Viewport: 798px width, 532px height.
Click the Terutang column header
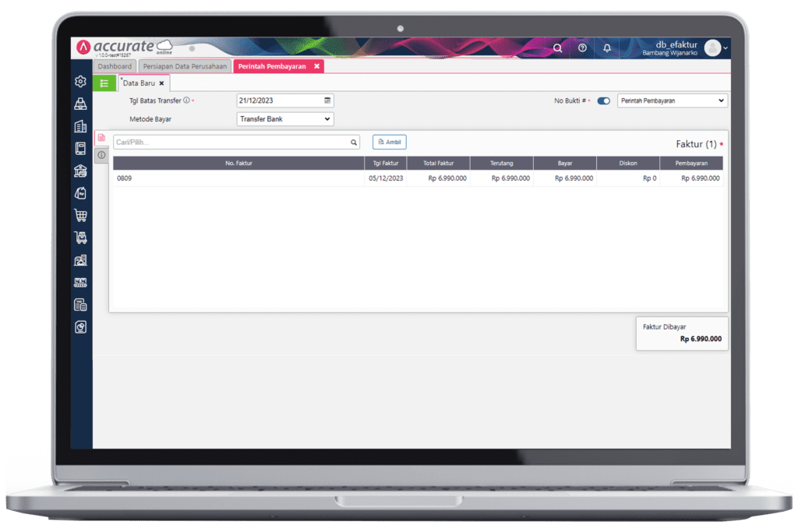[x=502, y=164]
